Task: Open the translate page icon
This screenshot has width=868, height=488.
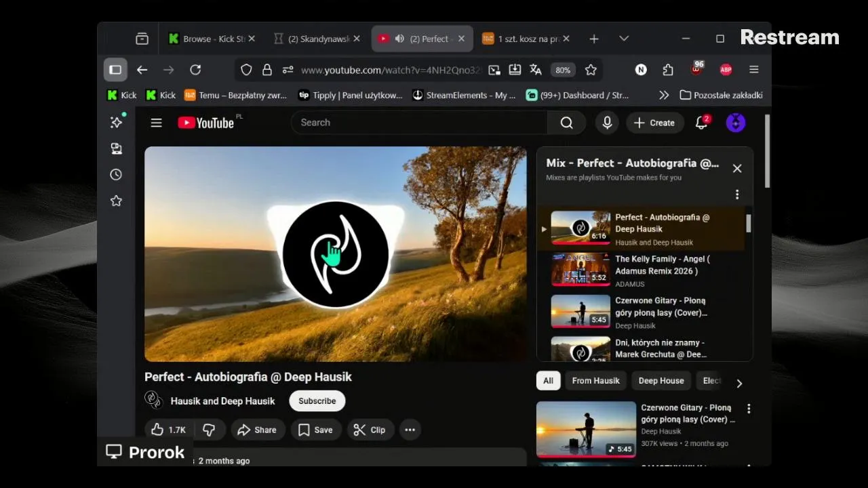Action: click(536, 70)
